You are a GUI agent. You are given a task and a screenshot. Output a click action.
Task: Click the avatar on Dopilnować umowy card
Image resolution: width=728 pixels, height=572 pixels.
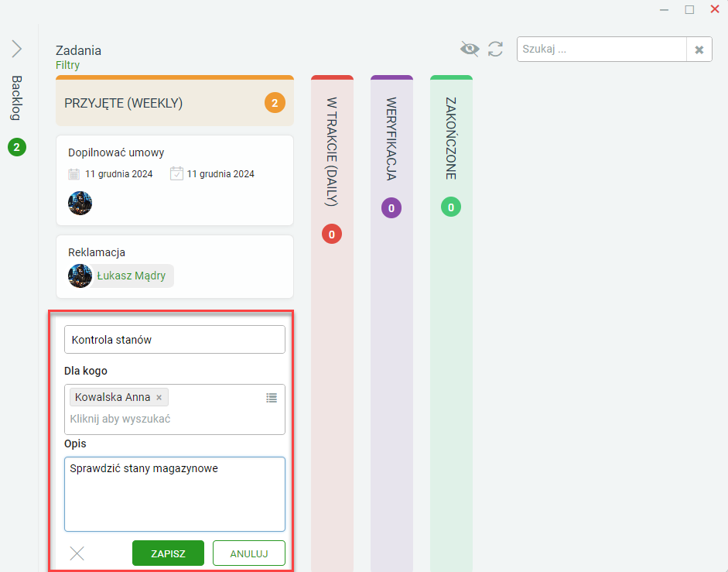pyautogui.click(x=80, y=203)
